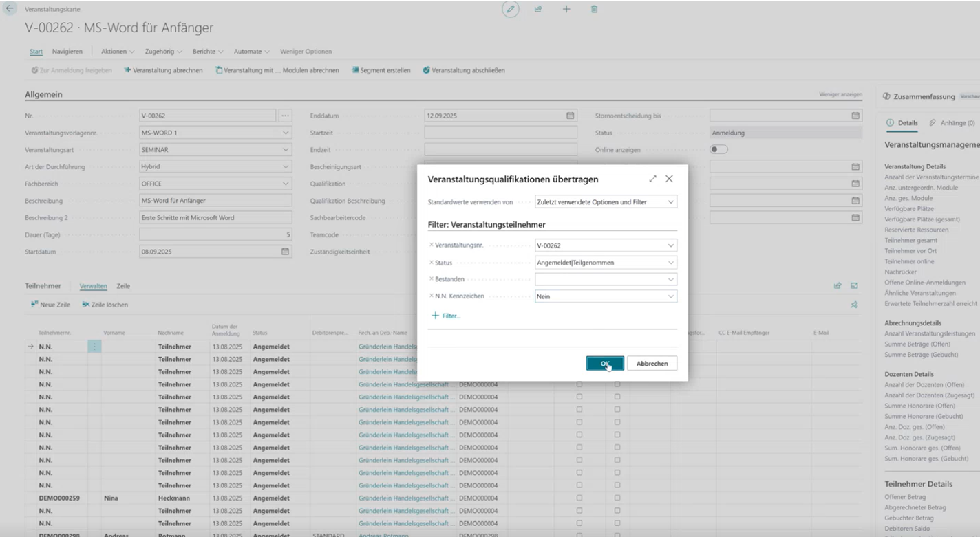Click the trash delete icon
The height and width of the screenshot is (537, 980).
pyautogui.click(x=595, y=10)
